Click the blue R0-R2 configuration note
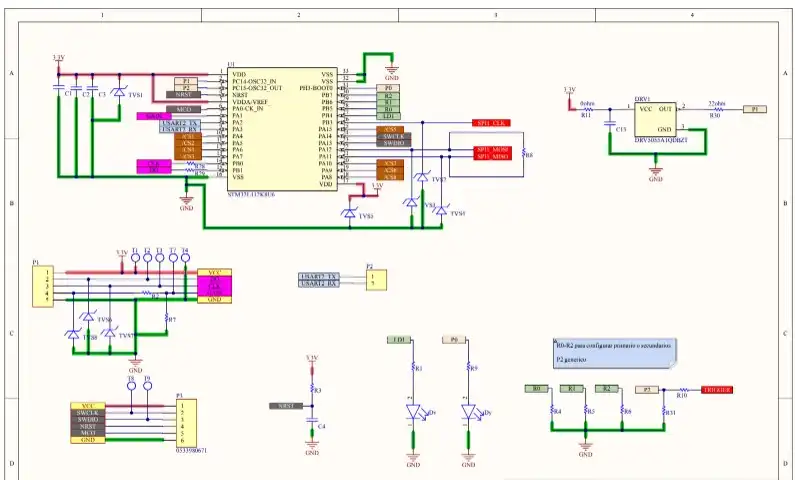This screenshot has height=480, width=795. [612, 349]
